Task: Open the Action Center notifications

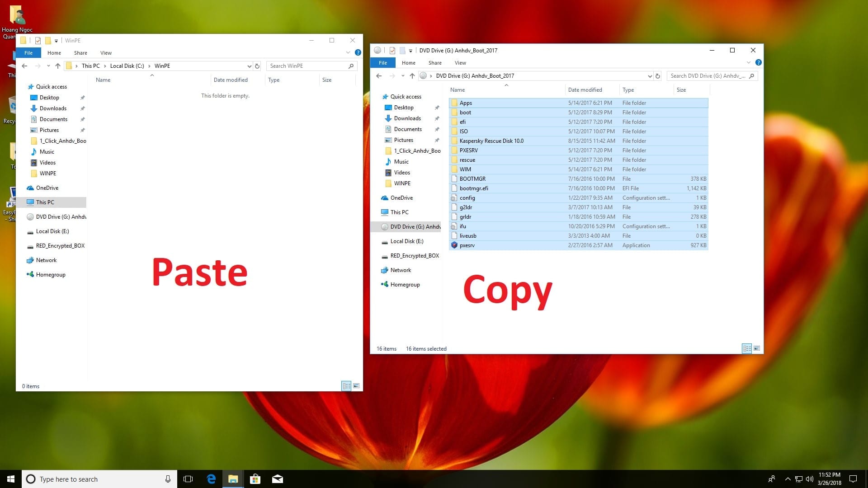Action: pos(853,479)
